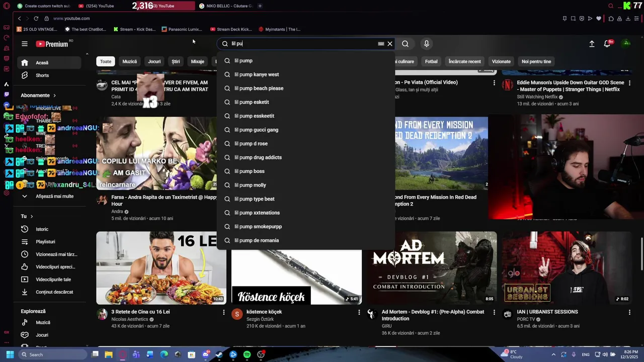Open options for 'köstence köçek' video
The height and width of the screenshot is (362, 644).
(x=359, y=312)
